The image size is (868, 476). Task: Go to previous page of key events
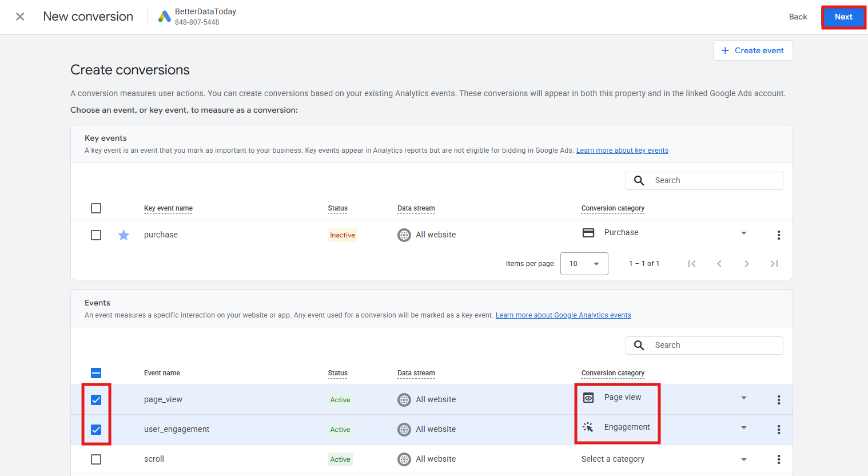[719, 264]
